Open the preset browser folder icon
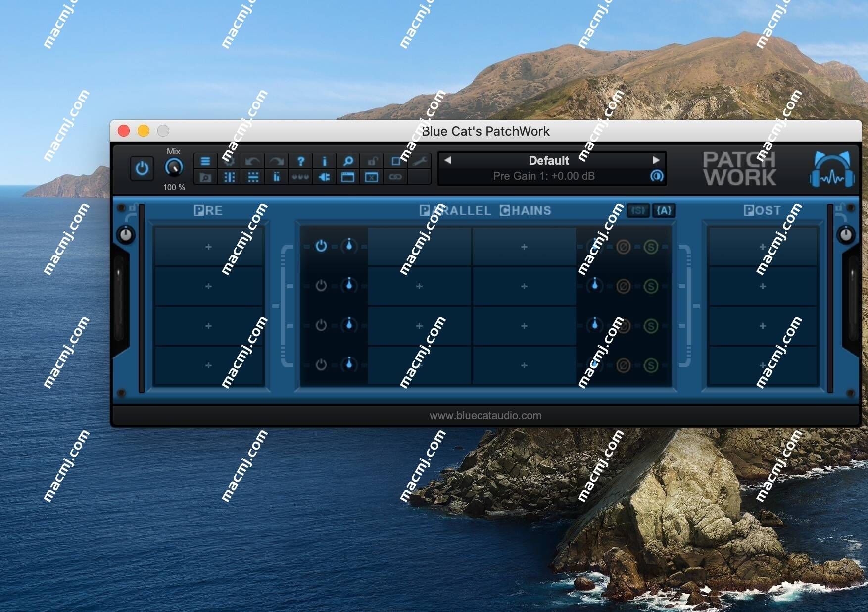868x612 pixels. (x=205, y=177)
